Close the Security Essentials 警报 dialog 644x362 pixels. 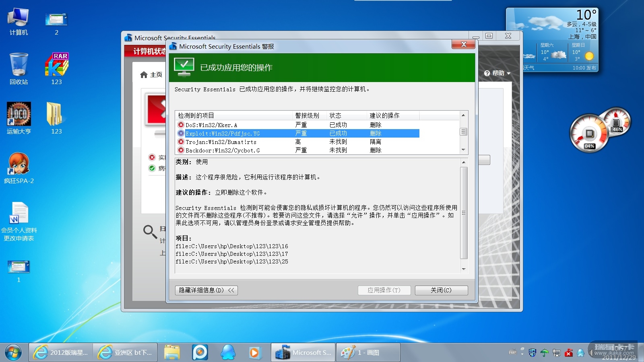tap(463, 44)
